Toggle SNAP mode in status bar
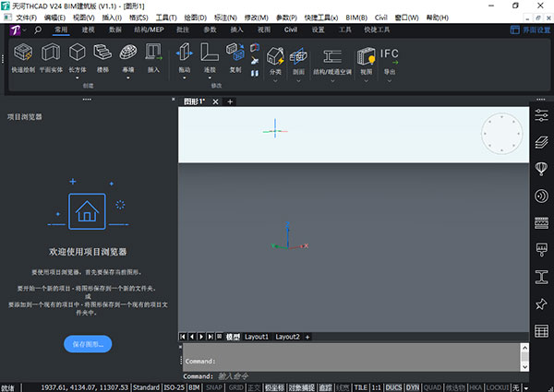554x392 pixels. (x=212, y=386)
